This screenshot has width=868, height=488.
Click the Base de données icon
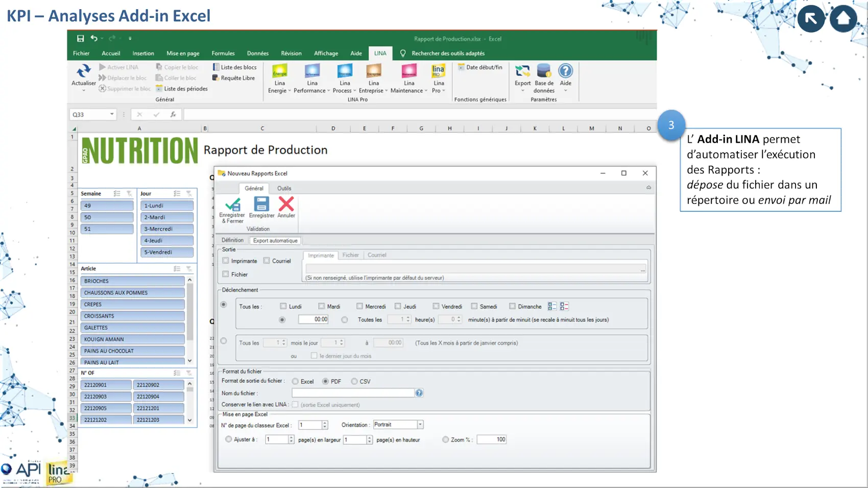(544, 71)
